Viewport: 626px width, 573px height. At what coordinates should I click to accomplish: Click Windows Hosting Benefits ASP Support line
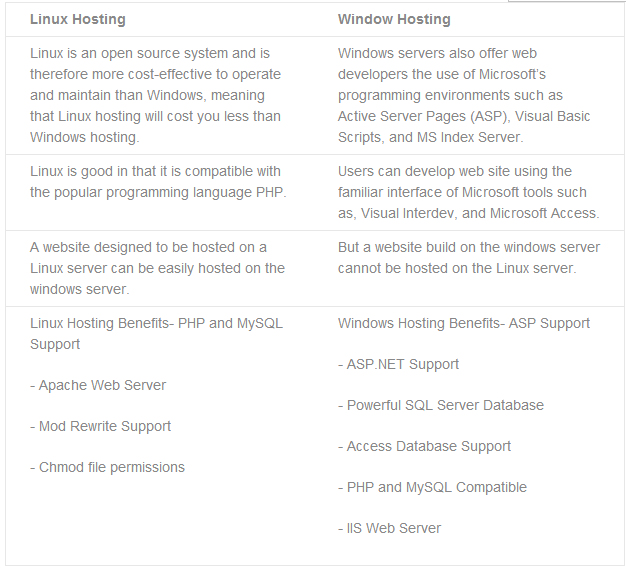point(464,323)
